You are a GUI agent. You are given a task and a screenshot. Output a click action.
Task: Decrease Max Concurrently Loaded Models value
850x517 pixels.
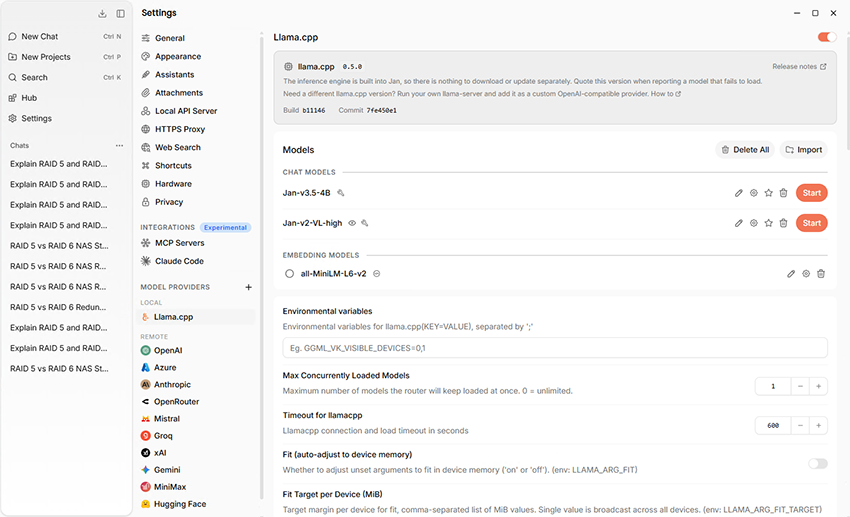click(x=800, y=386)
